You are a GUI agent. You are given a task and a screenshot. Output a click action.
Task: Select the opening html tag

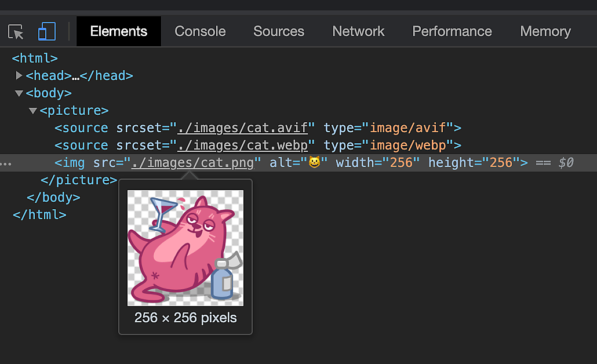(x=35, y=58)
